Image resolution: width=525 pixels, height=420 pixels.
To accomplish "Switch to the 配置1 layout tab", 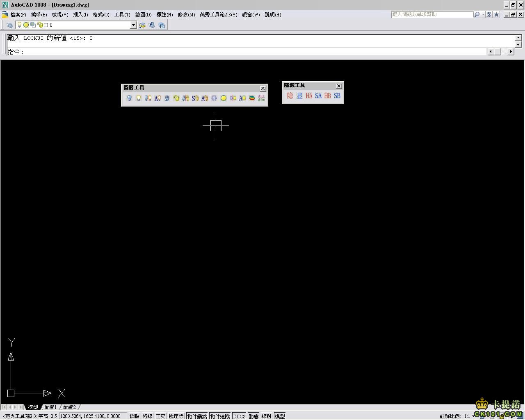I will tap(50, 407).
